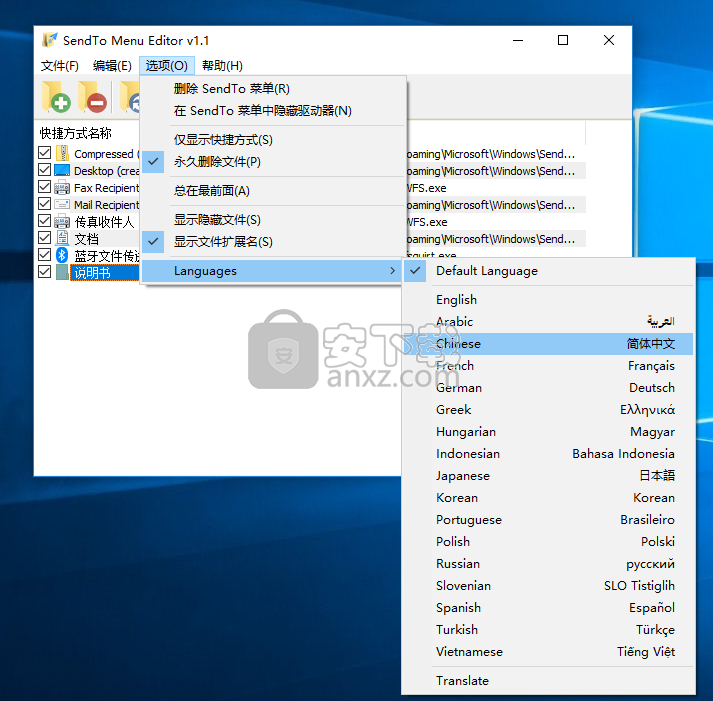
Task: Expand the Languages submenu arrow
Action: click(x=392, y=270)
